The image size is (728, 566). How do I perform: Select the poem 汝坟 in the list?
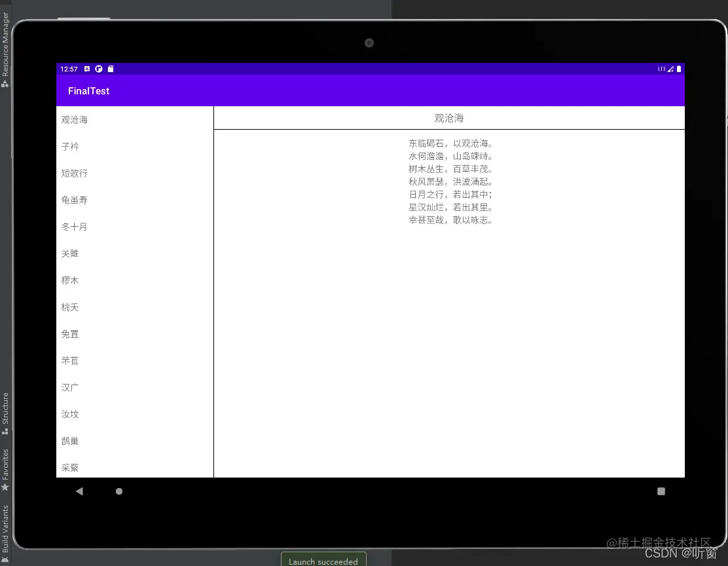tap(135, 415)
